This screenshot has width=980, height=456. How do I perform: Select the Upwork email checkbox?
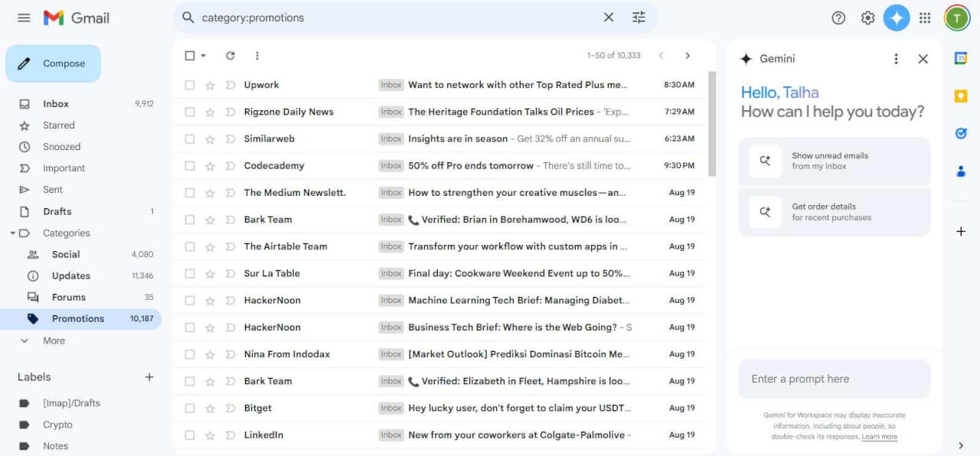click(189, 85)
